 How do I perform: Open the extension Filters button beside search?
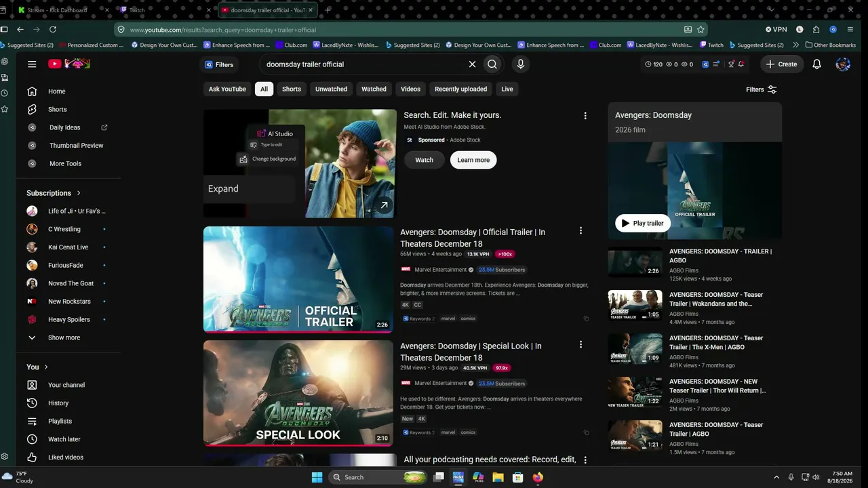coord(219,64)
